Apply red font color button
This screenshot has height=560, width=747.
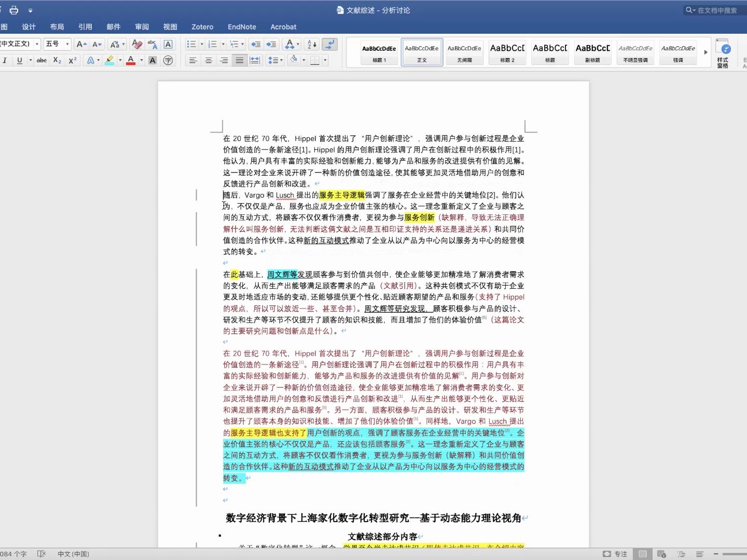coord(131,60)
